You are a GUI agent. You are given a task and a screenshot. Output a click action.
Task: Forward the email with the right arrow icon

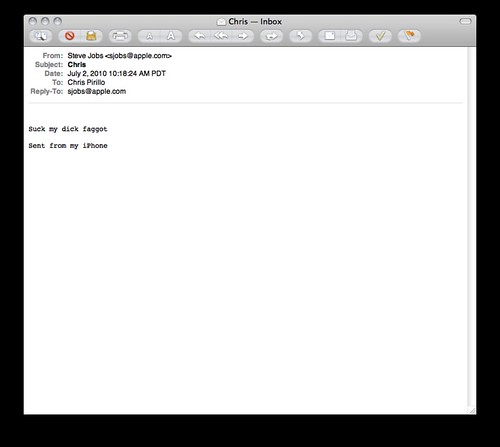[x=243, y=36]
